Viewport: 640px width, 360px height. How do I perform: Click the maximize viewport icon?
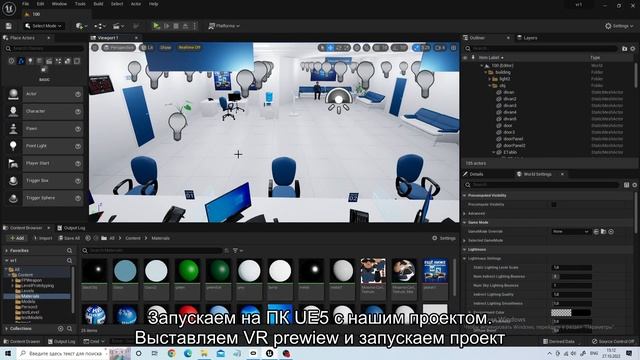coord(453,48)
